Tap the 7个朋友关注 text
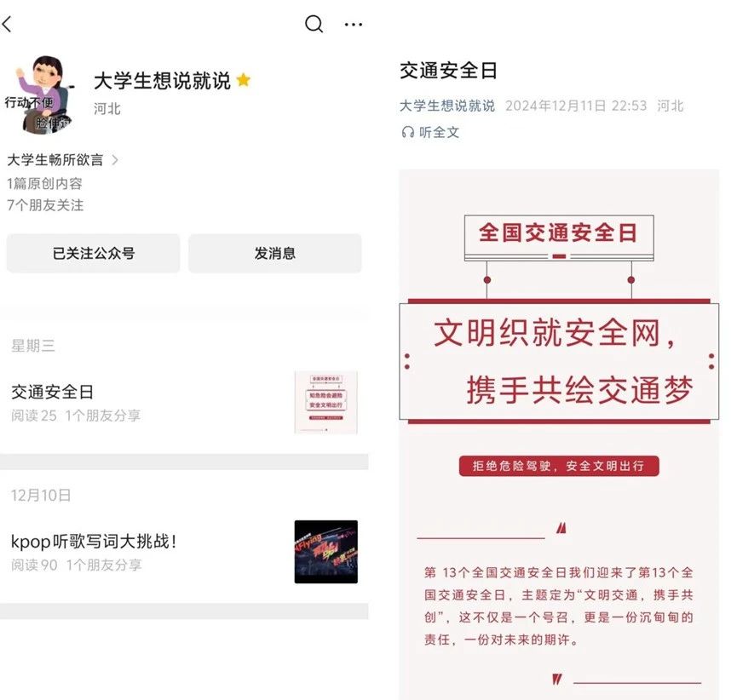Viewport: 737px width, 700px height. pyautogui.click(x=45, y=205)
